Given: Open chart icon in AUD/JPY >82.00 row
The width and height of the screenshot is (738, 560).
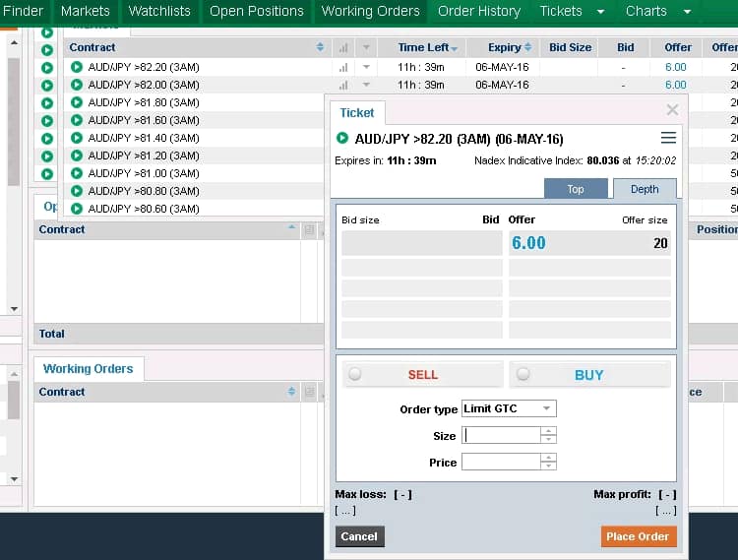Looking at the screenshot, I should (x=343, y=85).
